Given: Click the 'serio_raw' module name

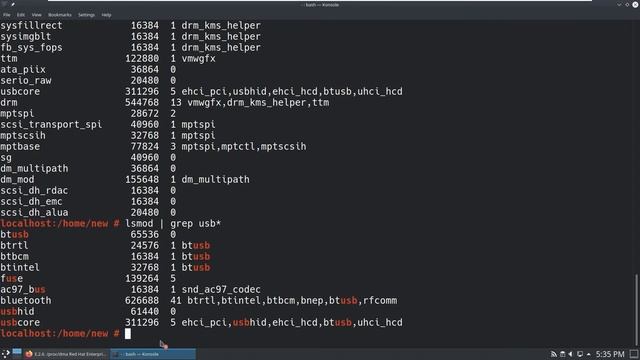Looking at the screenshot, I should (26, 80).
